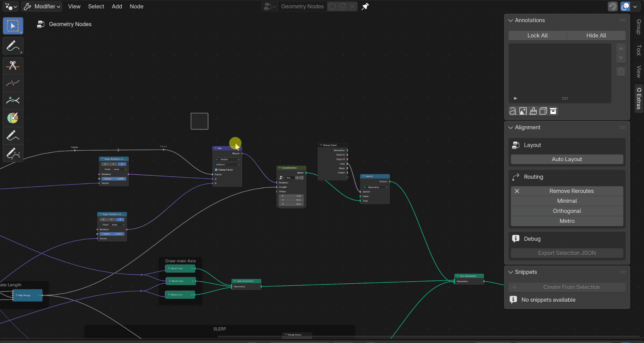Click Create From Selection button
This screenshot has width=644, height=343.
click(567, 287)
